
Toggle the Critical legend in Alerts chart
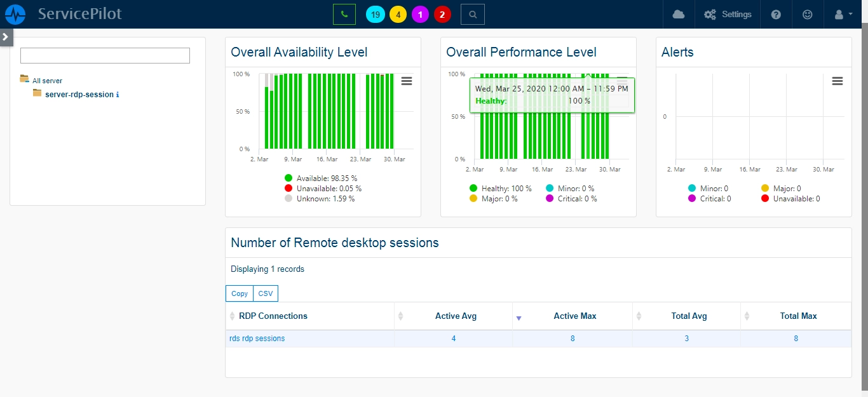709,198
